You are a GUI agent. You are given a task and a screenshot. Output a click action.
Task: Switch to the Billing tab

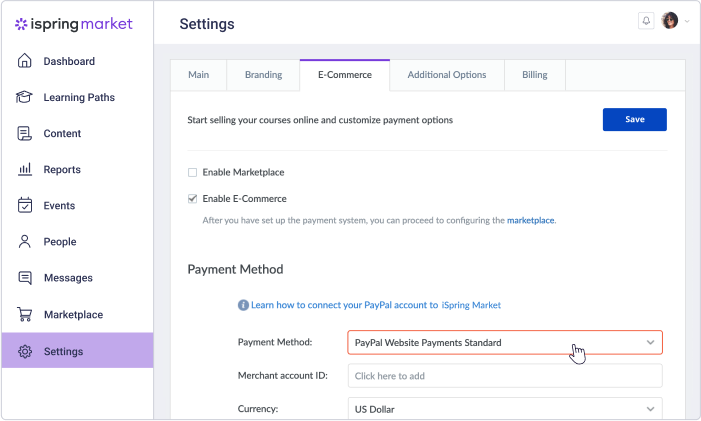(x=535, y=75)
